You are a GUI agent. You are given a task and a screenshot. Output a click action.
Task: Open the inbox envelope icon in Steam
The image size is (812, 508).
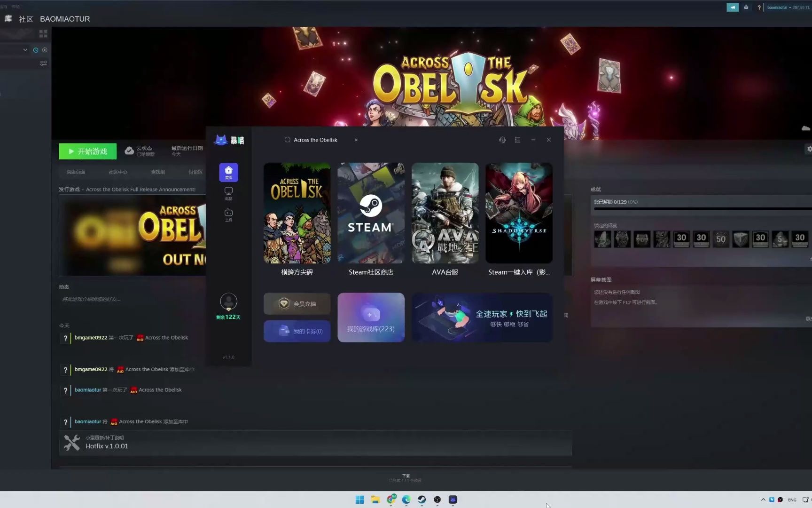pos(746,8)
